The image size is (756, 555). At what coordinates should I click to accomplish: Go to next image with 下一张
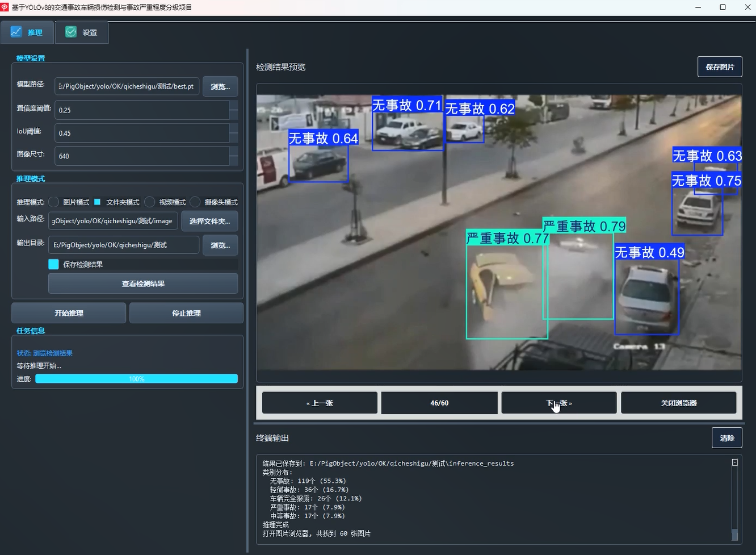[559, 403]
